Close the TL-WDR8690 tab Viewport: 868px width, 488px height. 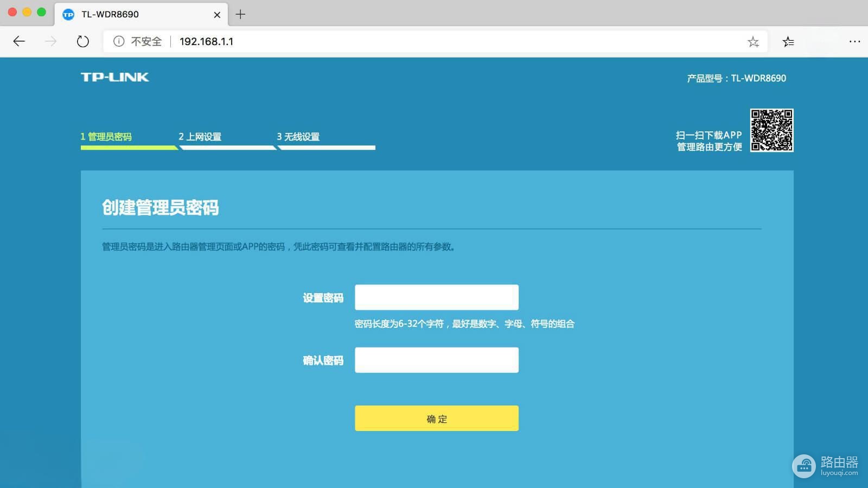[x=217, y=15]
